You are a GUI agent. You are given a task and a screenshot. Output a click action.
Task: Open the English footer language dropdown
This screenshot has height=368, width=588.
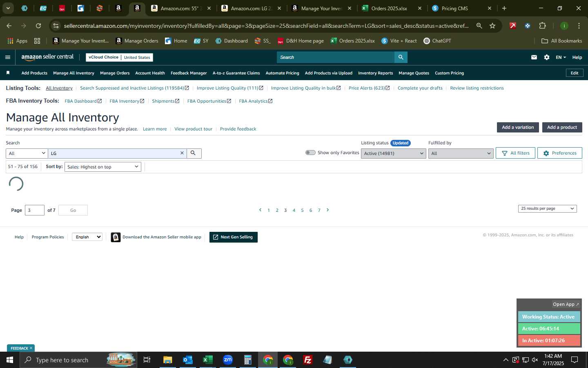87,237
